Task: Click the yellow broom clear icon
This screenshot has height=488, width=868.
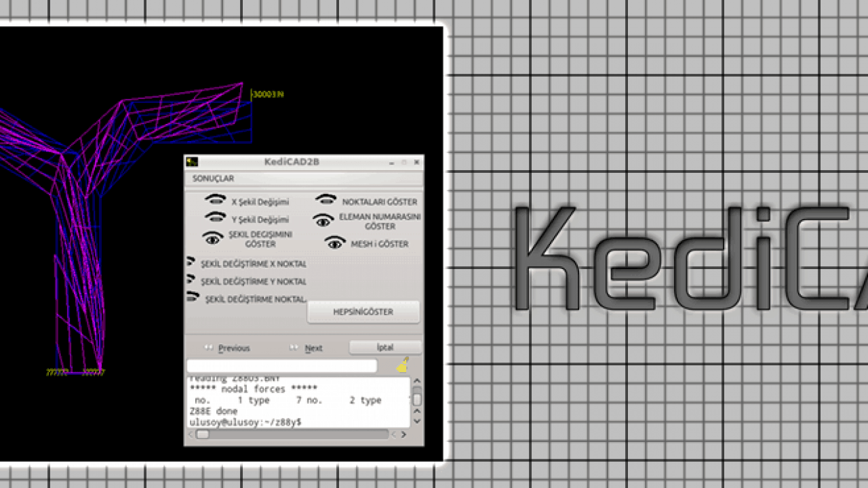Action: pos(403,365)
